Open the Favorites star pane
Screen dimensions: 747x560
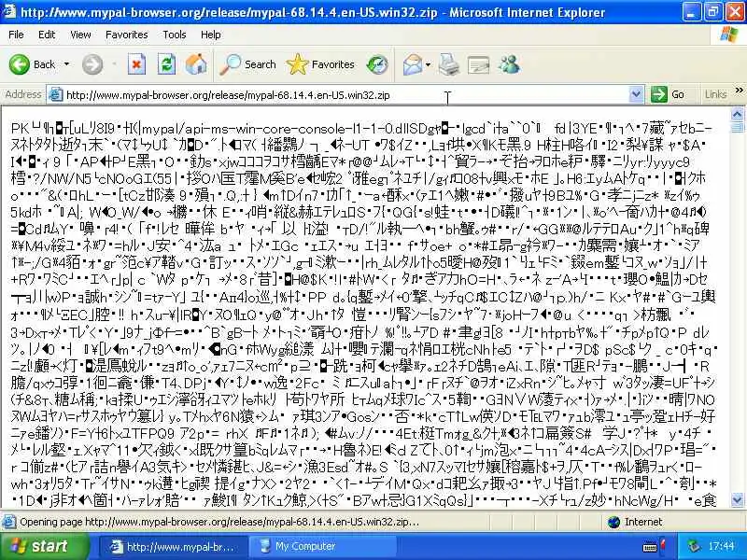point(320,64)
